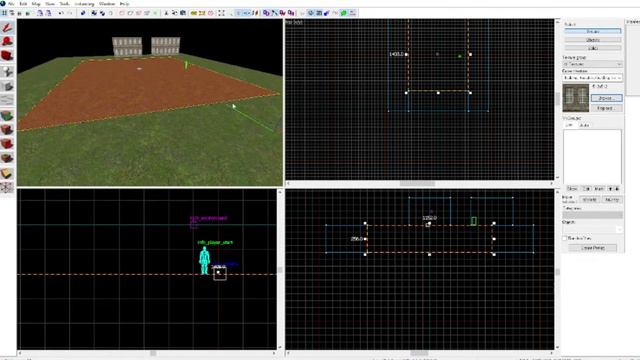Click the VisGroups Edit button
This screenshot has height=360, width=640.
587,189
